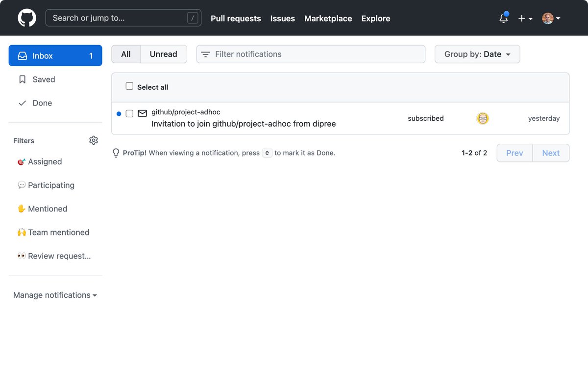Screen dimensions: 588x368
Task: Tick the Select all checkbox
Action: click(129, 86)
